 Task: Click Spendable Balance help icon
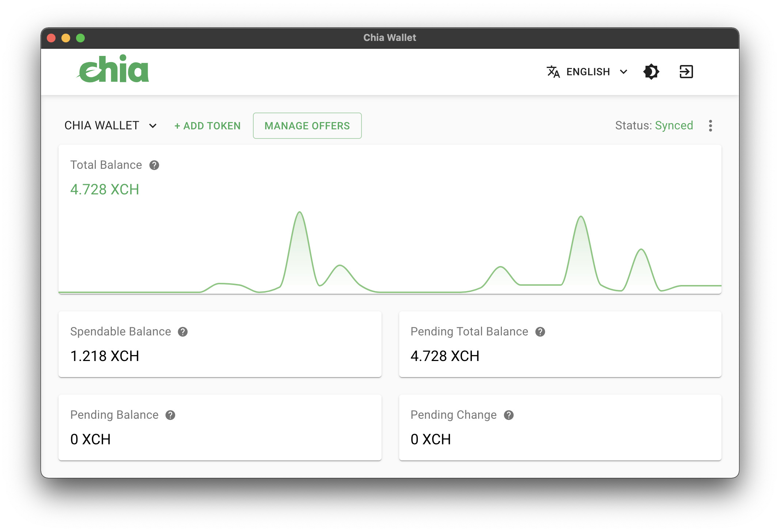coord(183,332)
